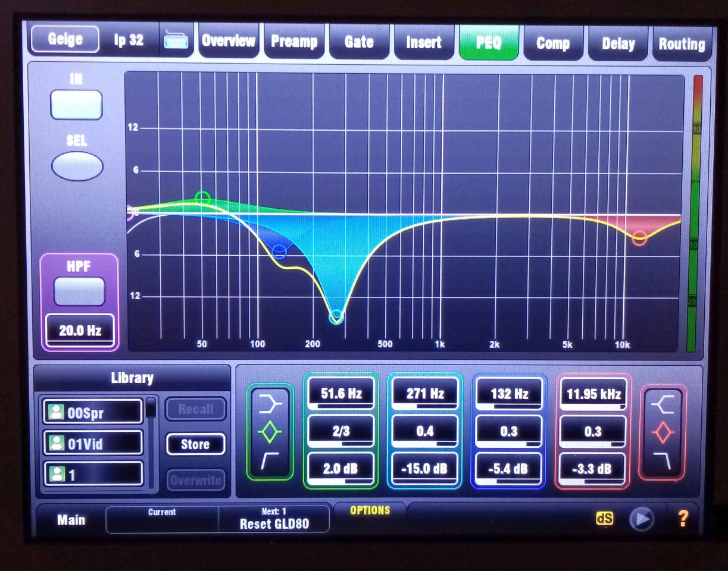This screenshot has height=571, width=728.
Task: Click the play arrow scene Go button
Action: [x=642, y=519]
